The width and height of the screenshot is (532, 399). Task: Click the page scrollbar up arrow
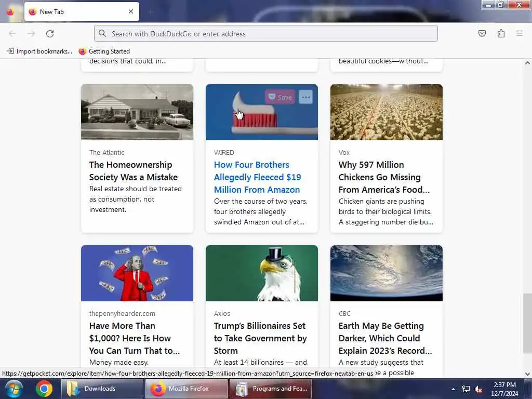(527, 63)
